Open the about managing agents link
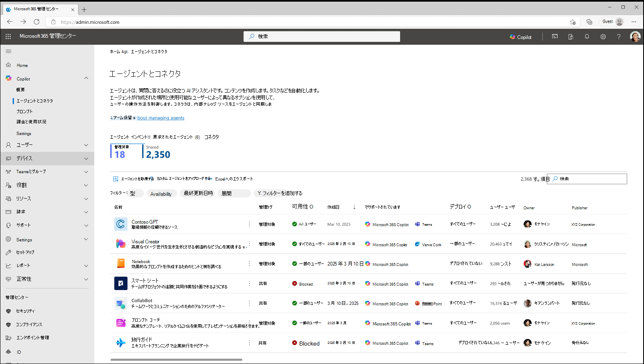The width and height of the screenshot is (644, 364). pyautogui.click(x=161, y=118)
